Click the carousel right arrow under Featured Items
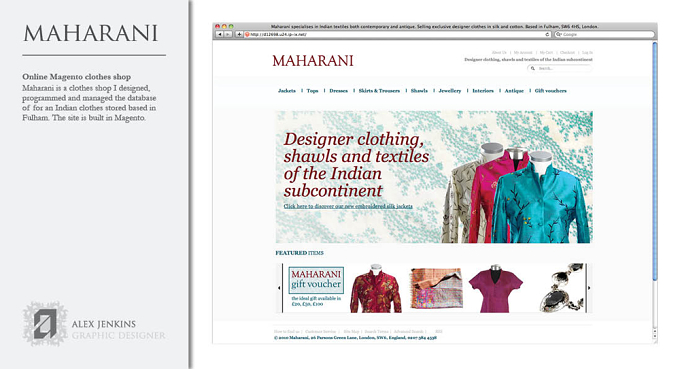This screenshot has height=369, width=680. coord(589,288)
